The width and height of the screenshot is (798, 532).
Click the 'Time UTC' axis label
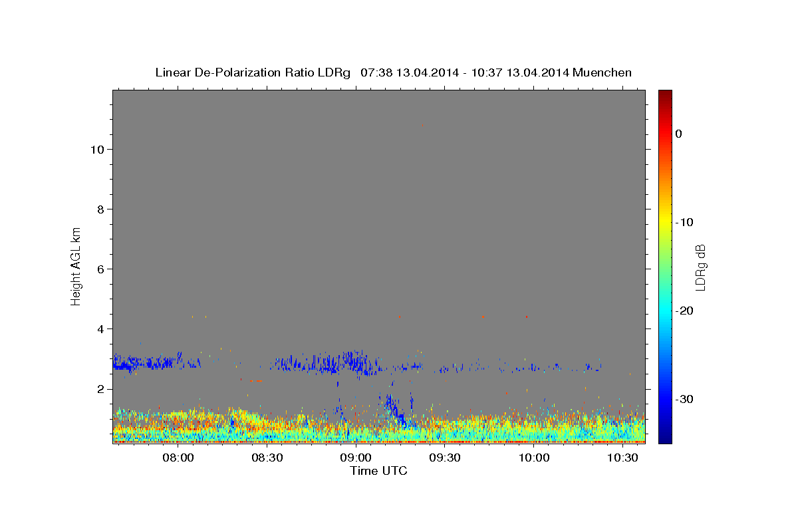[x=378, y=471]
